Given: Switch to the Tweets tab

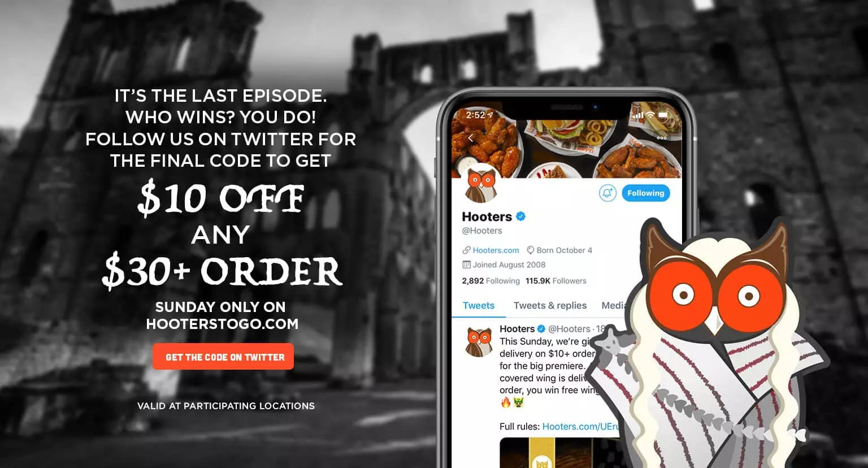Looking at the screenshot, I should (479, 305).
